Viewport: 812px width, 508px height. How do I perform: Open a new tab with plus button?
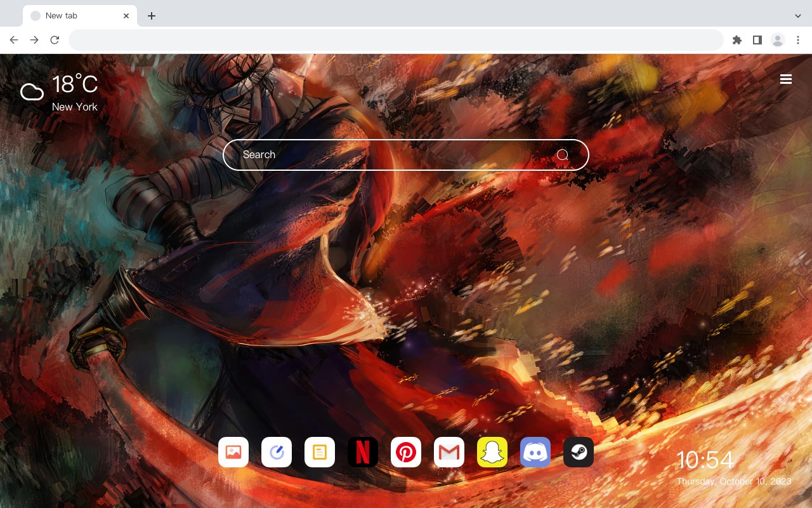tap(151, 16)
